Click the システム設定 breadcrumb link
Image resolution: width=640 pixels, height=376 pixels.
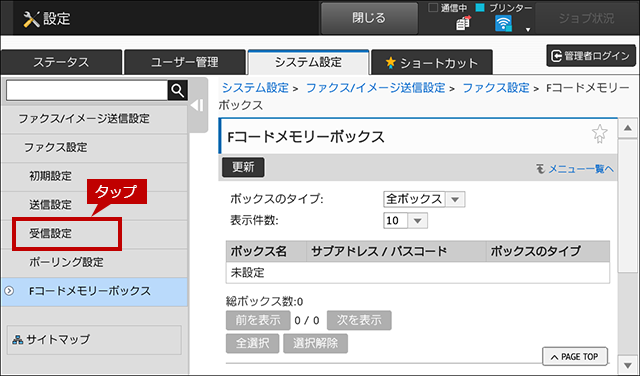click(x=255, y=87)
